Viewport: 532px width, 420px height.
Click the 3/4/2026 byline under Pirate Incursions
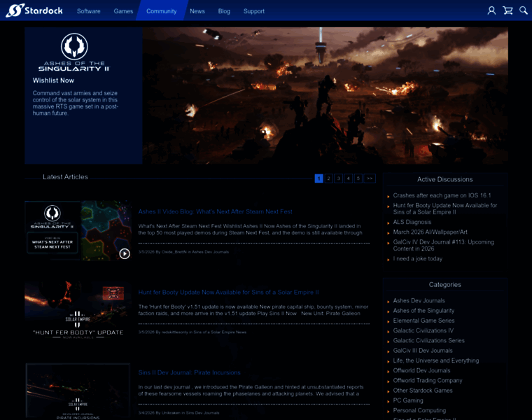tap(178, 413)
